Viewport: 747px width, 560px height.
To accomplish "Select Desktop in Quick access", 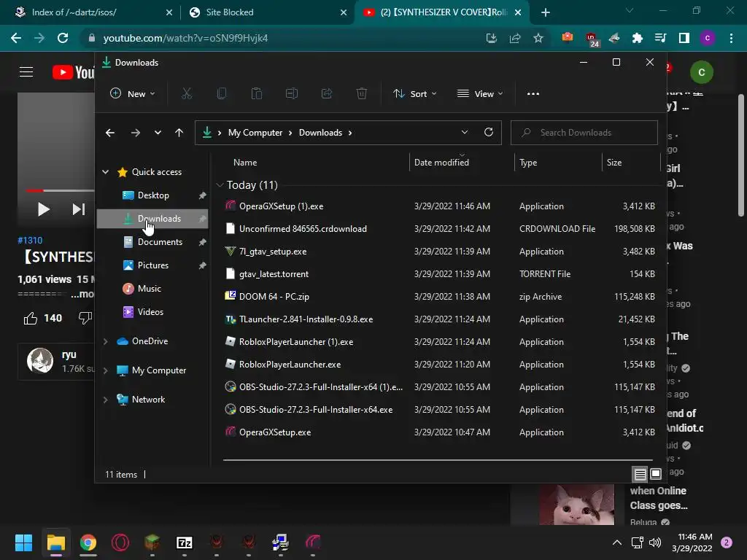I will click(153, 195).
